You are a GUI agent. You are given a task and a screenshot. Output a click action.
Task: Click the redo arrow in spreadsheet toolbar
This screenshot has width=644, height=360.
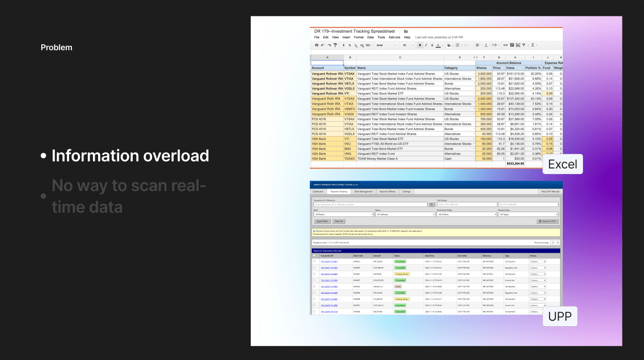click(329, 45)
